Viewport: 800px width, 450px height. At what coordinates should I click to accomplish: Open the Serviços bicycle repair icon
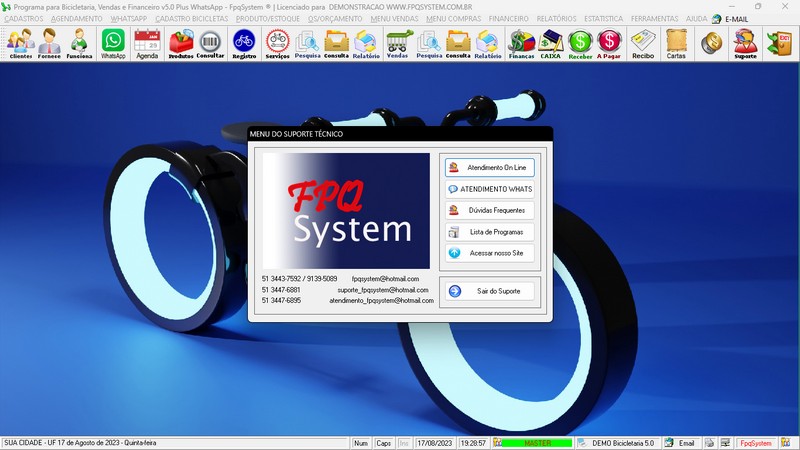click(x=278, y=43)
